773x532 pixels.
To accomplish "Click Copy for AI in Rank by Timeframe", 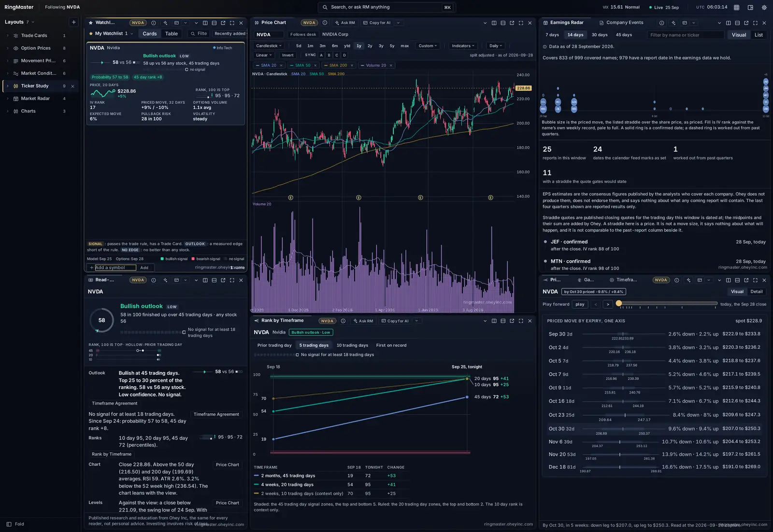I will [x=395, y=321].
